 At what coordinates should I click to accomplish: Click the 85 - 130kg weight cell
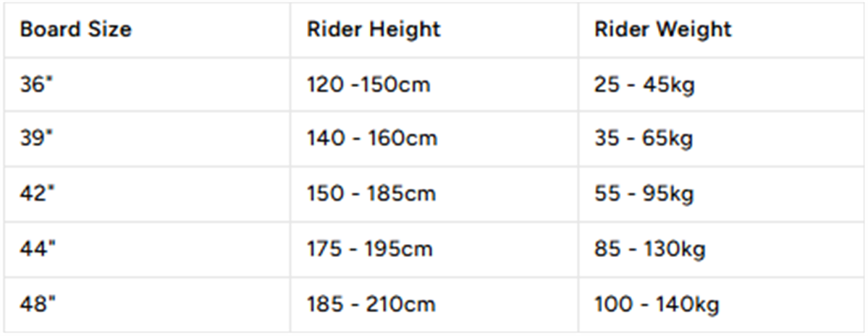point(650,249)
